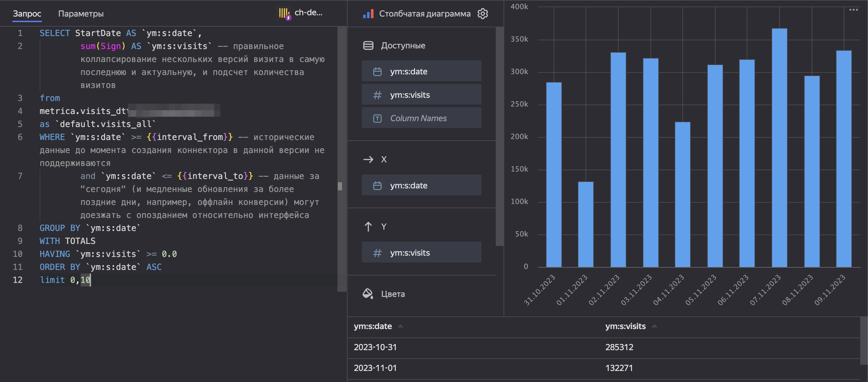Open the chart three-dots menu
This screenshot has height=382, width=868.
click(853, 10)
